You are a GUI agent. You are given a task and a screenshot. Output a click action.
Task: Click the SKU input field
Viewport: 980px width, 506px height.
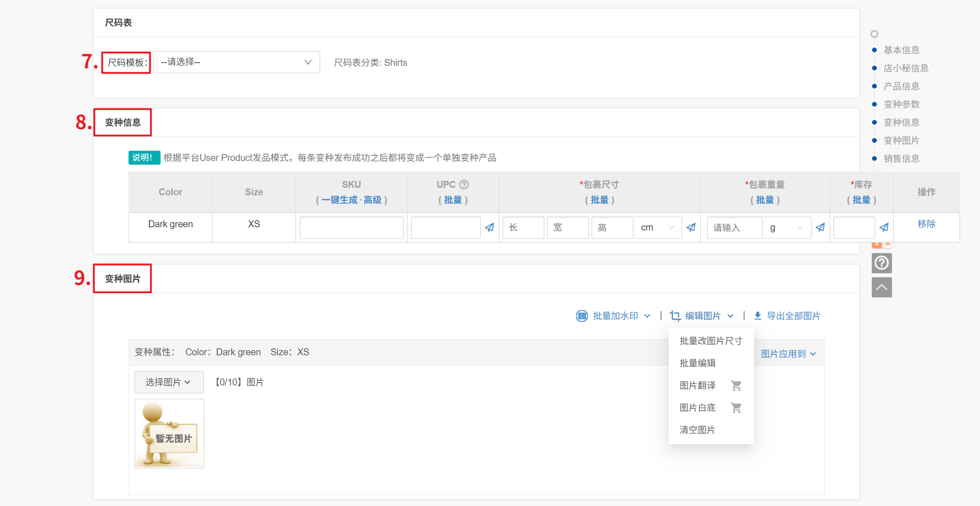point(351,228)
